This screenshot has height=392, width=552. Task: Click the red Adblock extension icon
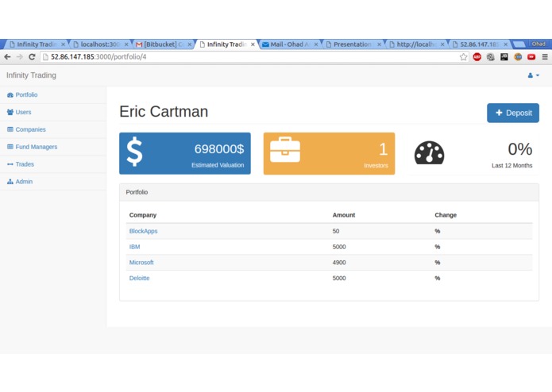(477, 56)
